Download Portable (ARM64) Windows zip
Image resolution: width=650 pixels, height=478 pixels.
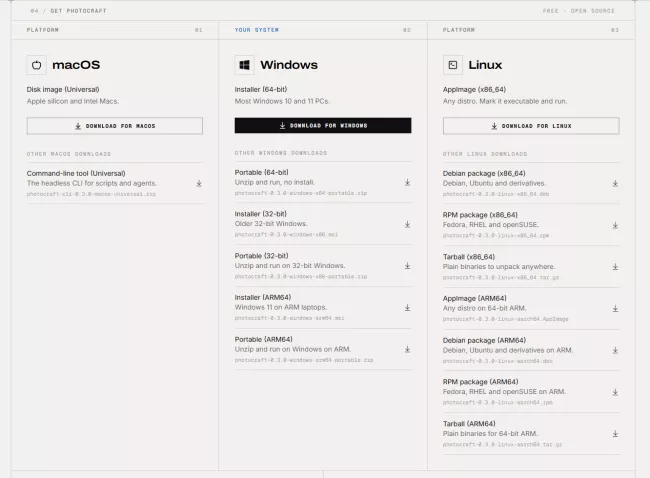[x=407, y=349]
